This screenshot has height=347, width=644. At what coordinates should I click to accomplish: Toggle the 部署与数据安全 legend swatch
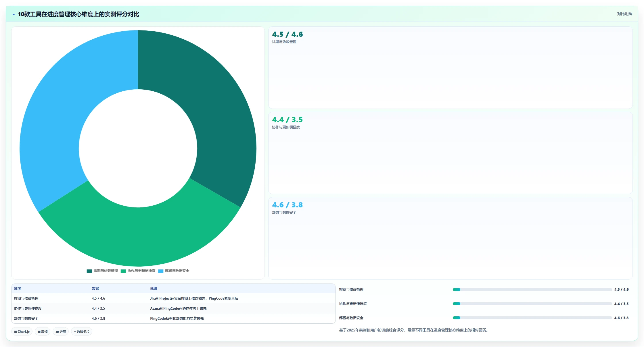coord(161,271)
